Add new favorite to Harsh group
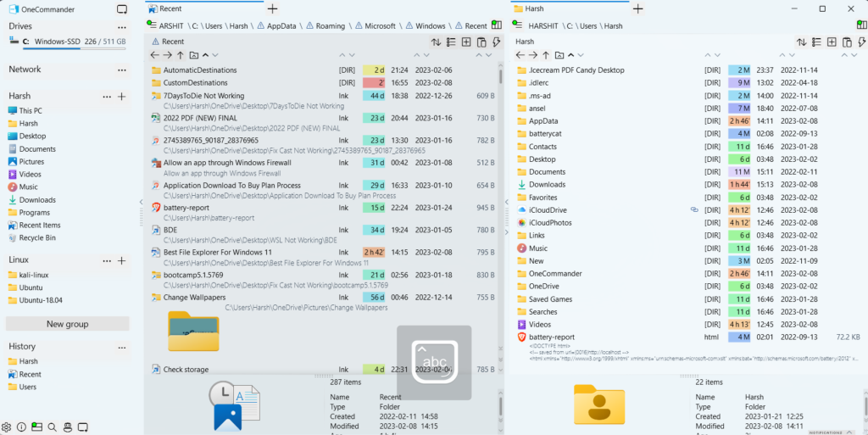Viewport: 868px width, 435px height. click(122, 97)
